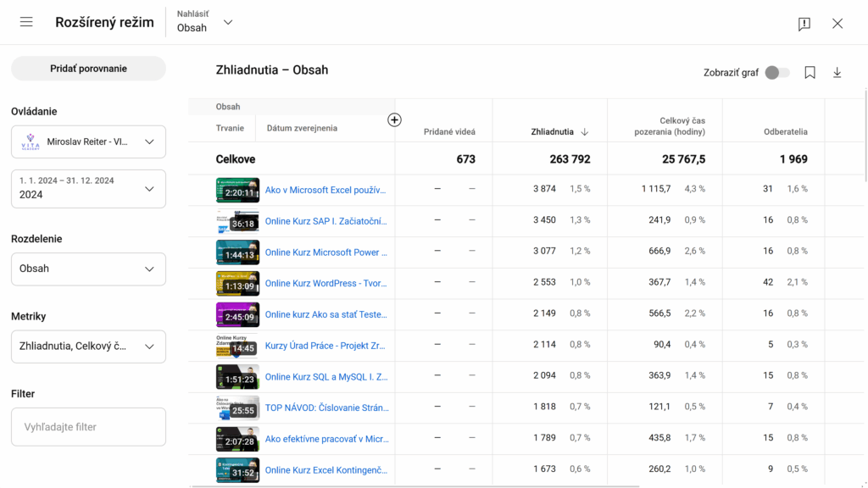Click the Pridať porovnanie button
Viewport: 868px width, 488px height.
coord(88,69)
